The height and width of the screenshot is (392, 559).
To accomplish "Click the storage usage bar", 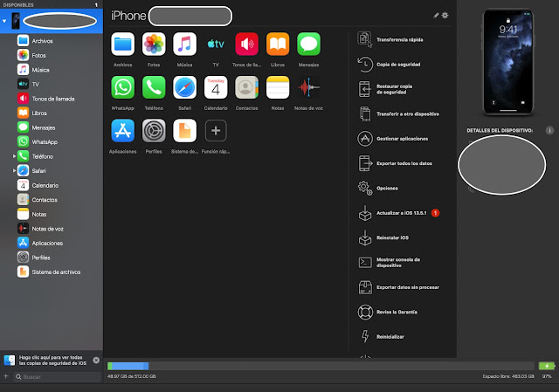I will pos(321,366).
